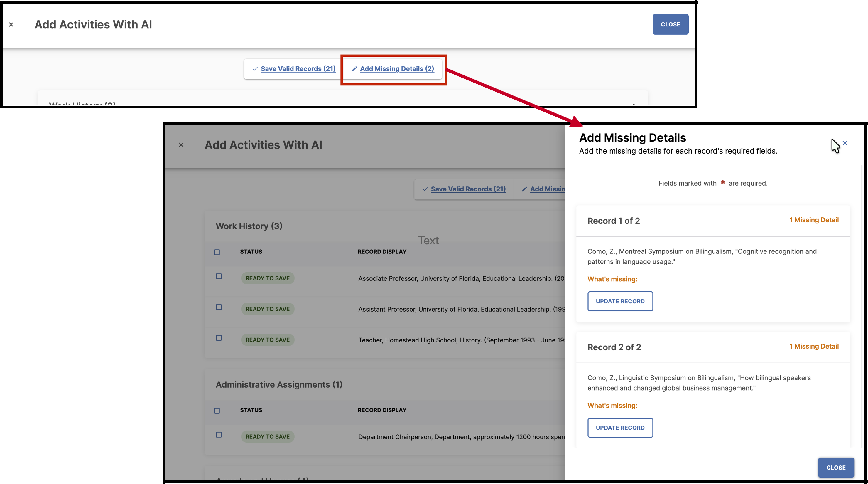This screenshot has width=868, height=484.
Task: Click the 'Record 1 of 2' heading
Action: [614, 221]
